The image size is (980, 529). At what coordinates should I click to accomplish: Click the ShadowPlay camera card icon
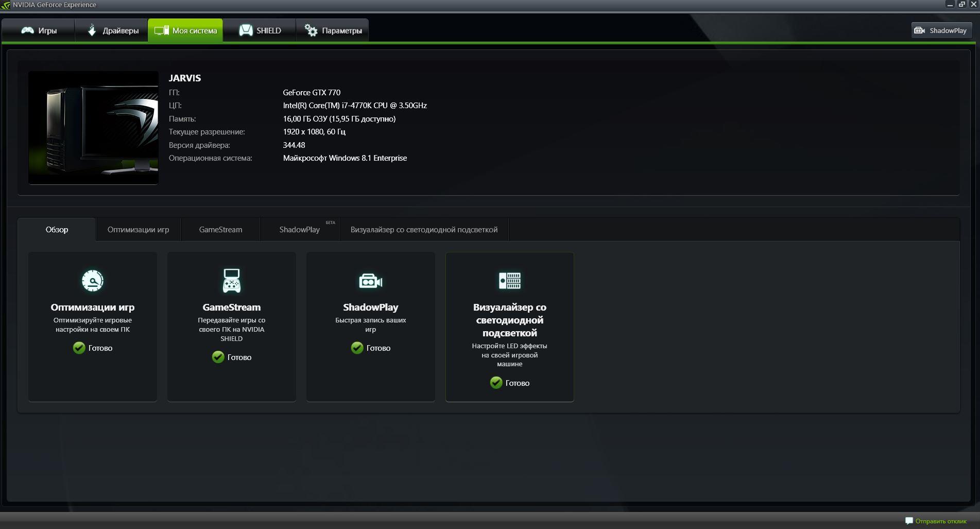coord(371,281)
